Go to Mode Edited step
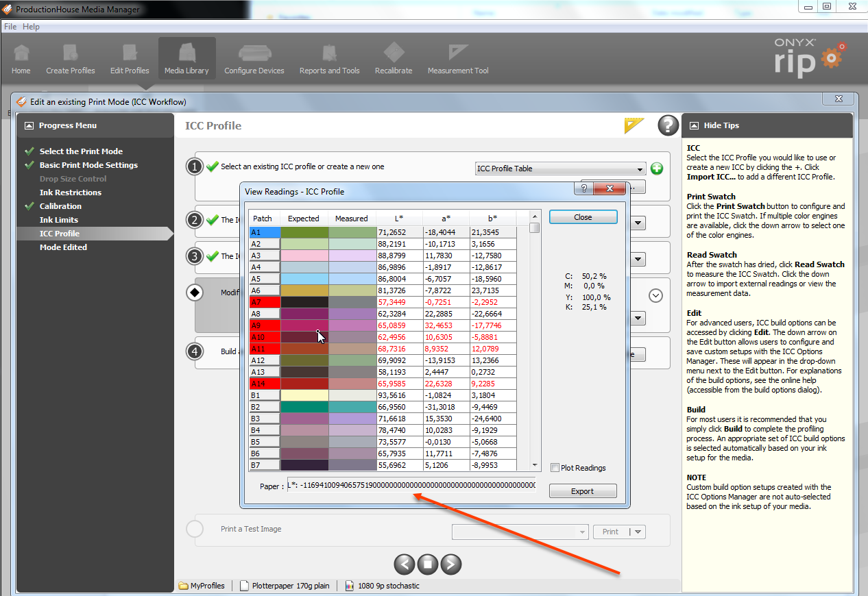This screenshot has height=596, width=868. coord(63,247)
